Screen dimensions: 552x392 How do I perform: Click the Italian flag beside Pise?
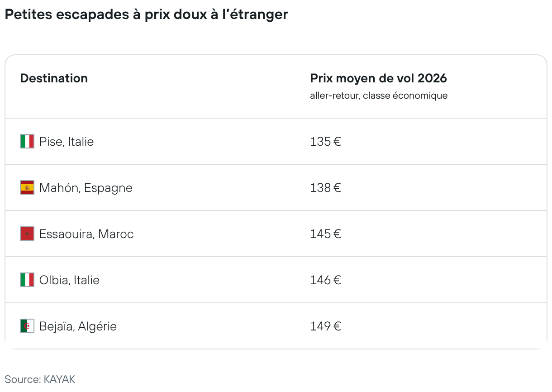coord(27,142)
